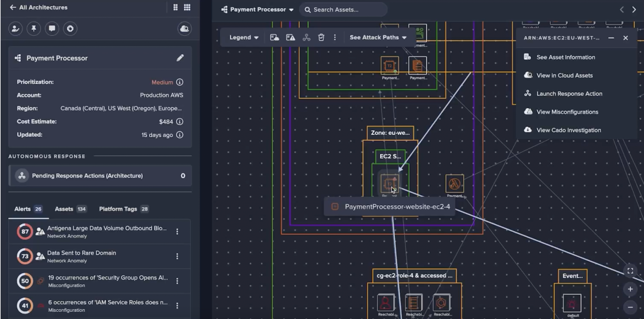The height and width of the screenshot is (319, 644).
Task: Click the cg-ec2-role-4 & accessed group label
Action: point(414,276)
